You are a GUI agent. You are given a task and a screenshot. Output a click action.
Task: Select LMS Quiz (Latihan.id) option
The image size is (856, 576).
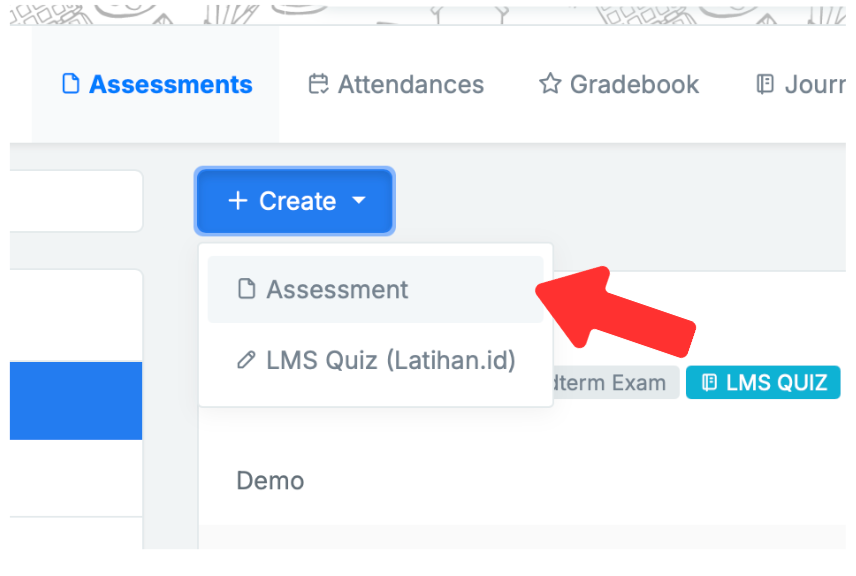pos(390,360)
